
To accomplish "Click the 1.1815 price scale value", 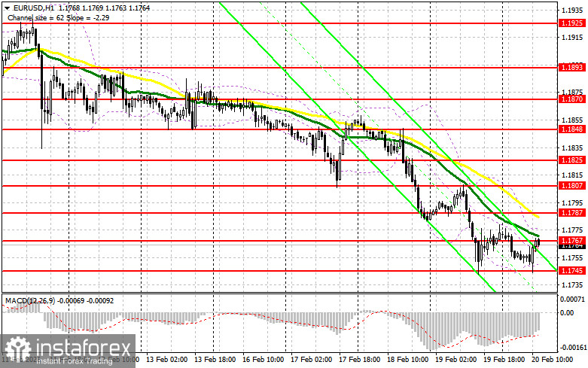I will (572, 175).
